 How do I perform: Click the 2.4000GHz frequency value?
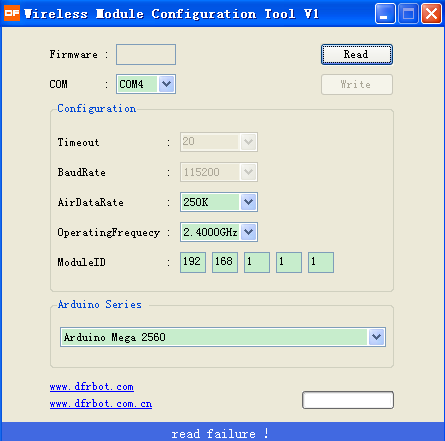click(210, 232)
